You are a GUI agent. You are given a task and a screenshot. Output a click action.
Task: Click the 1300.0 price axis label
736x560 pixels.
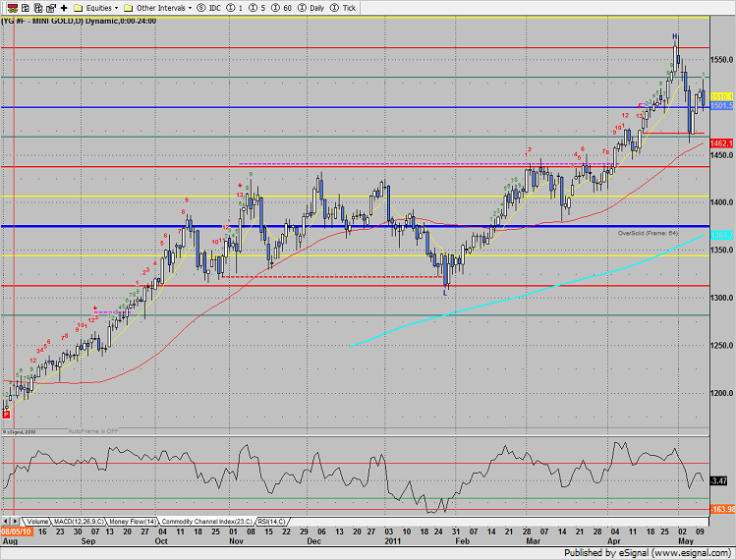[721, 298]
